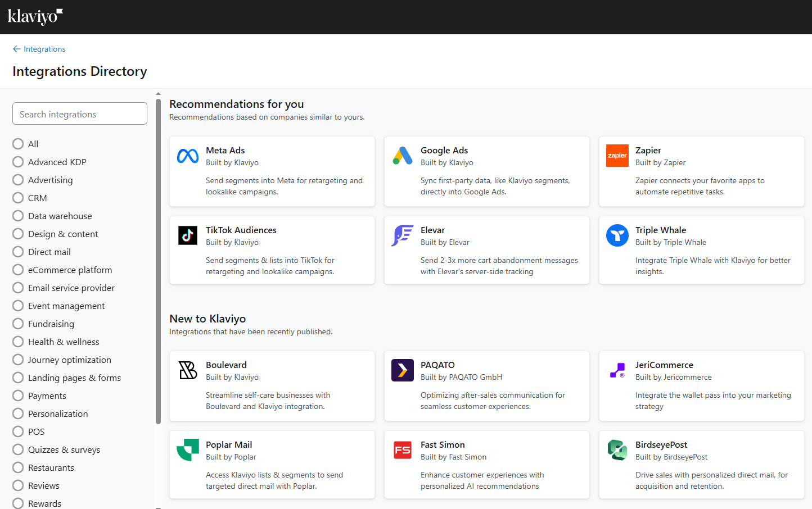
Task: Choose Design & content radio option
Action: [18, 234]
